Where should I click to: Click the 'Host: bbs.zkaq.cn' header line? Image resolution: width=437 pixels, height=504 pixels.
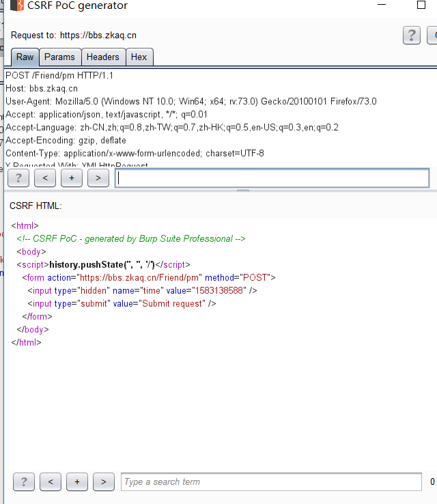coord(42,88)
